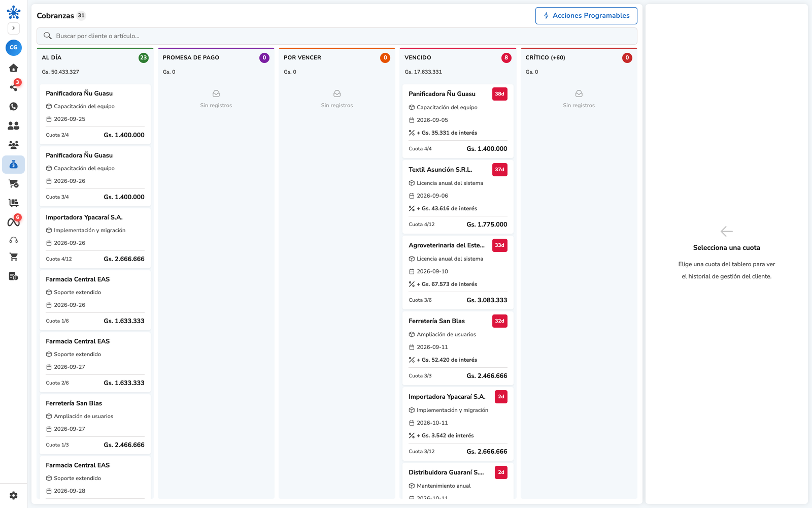Image resolution: width=812 pixels, height=508 pixels.
Task: Click the CRÍTICO (+60) column header
Action: pos(545,57)
